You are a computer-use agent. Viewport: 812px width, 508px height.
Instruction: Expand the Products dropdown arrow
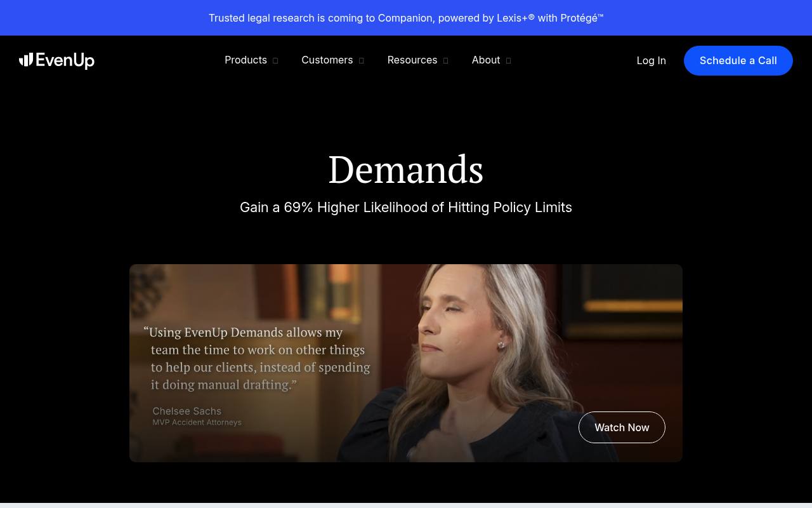275,61
